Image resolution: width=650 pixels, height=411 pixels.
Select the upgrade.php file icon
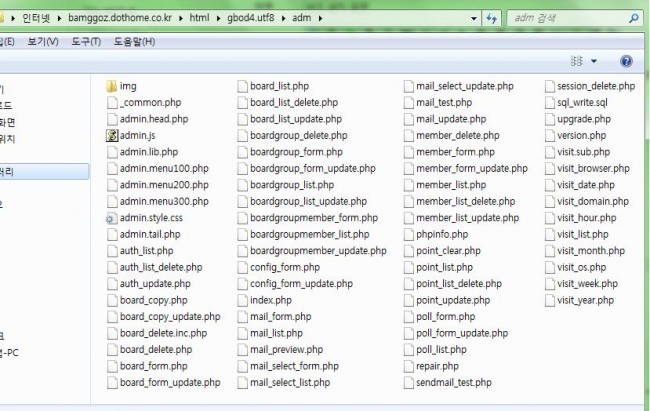tap(550, 119)
